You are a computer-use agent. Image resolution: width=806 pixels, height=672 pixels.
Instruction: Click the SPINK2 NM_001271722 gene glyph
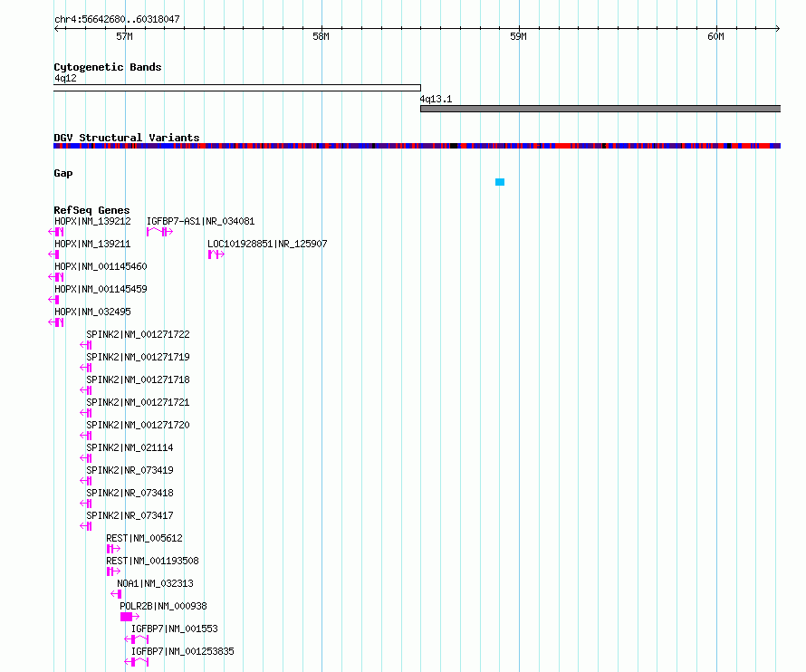(86, 345)
